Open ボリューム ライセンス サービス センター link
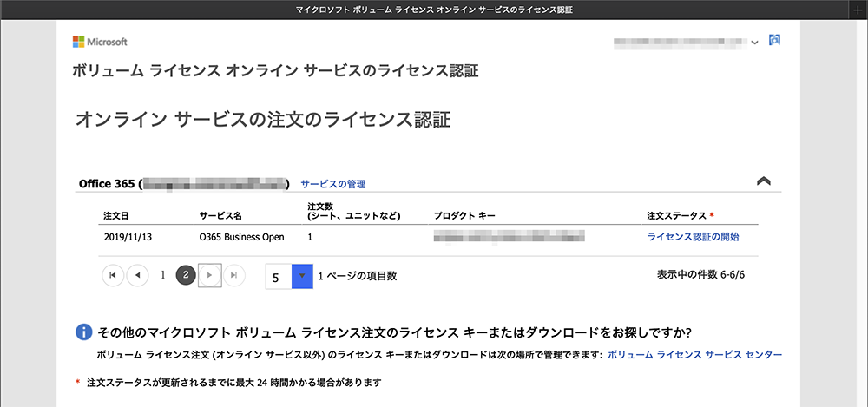Viewport: 868px width, 407px height. pyautogui.click(x=694, y=355)
